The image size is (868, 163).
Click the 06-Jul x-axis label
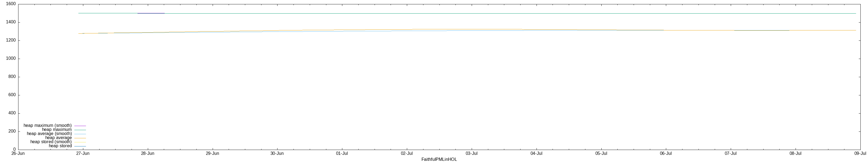pos(666,153)
